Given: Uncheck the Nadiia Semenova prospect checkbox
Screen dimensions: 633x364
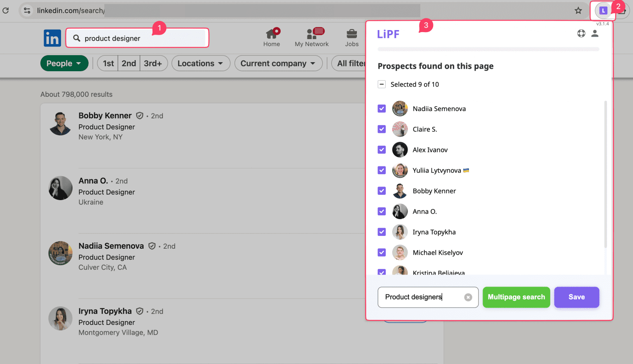Looking at the screenshot, I should [382, 109].
